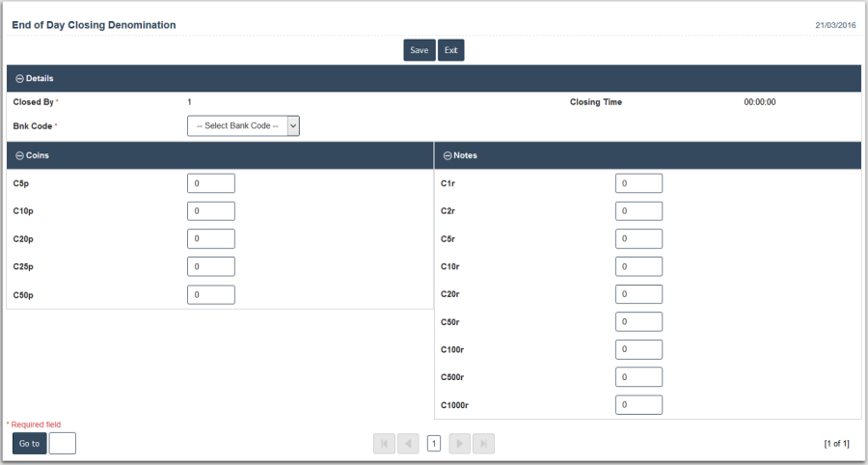Select the C25p coin count field
The width and height of the screenshot is (868, 465).
click(x=211, y=267)
